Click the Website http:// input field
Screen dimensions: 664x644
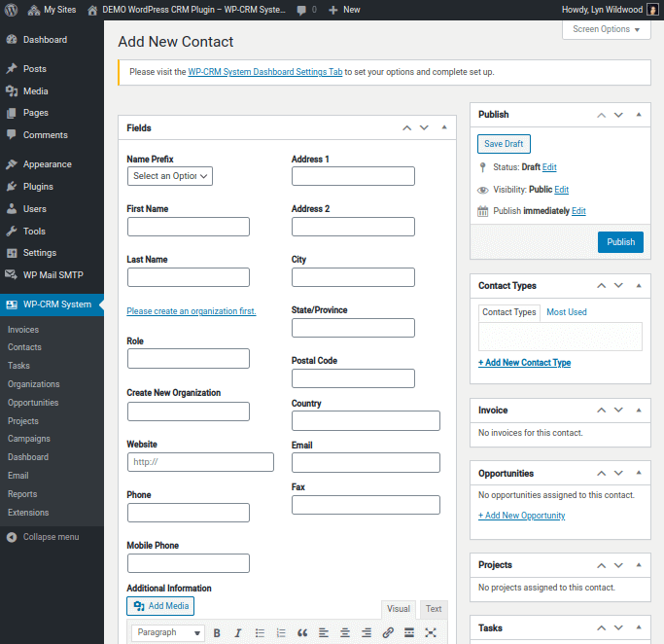[200, 462]
